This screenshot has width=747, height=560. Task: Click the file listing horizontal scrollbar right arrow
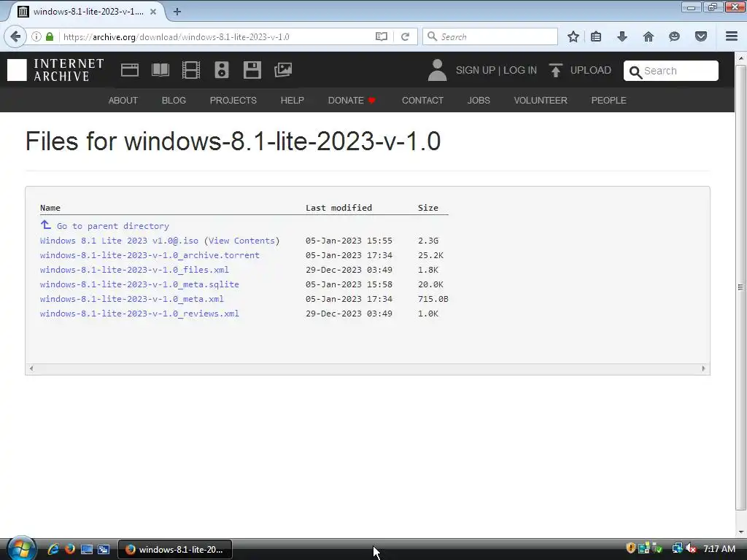click(x=704, y=368)
